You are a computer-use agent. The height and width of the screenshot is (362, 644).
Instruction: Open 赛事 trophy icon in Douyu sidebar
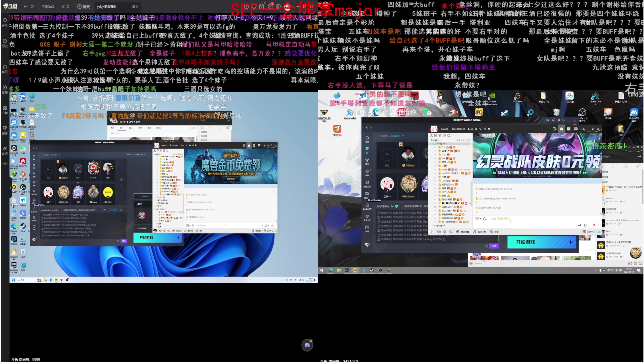[5, 130]
